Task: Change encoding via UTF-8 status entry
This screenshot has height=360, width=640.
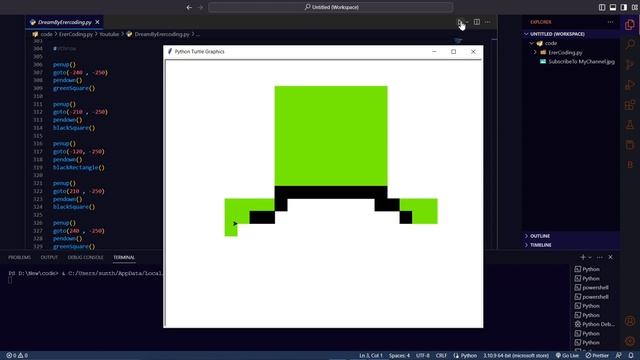Action: click(x=423, y=356)
